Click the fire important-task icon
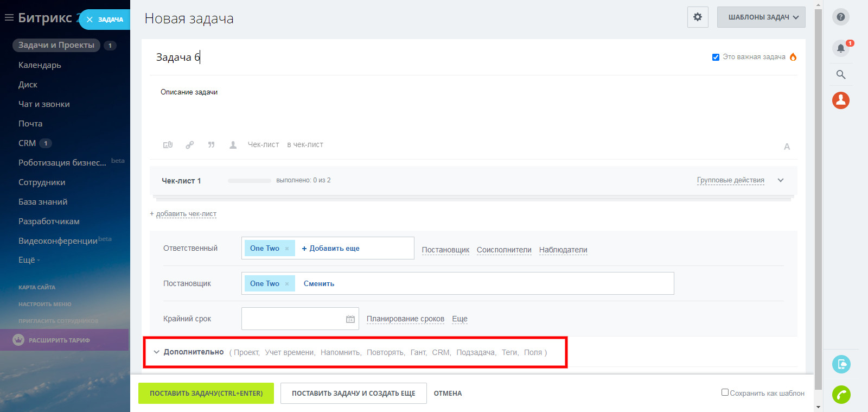The height and width of the screenshot is (412, 868). (x=793, y=57)
